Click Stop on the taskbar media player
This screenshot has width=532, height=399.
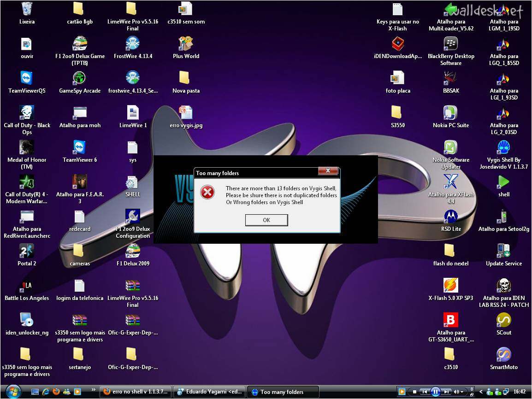pos(414,392)
